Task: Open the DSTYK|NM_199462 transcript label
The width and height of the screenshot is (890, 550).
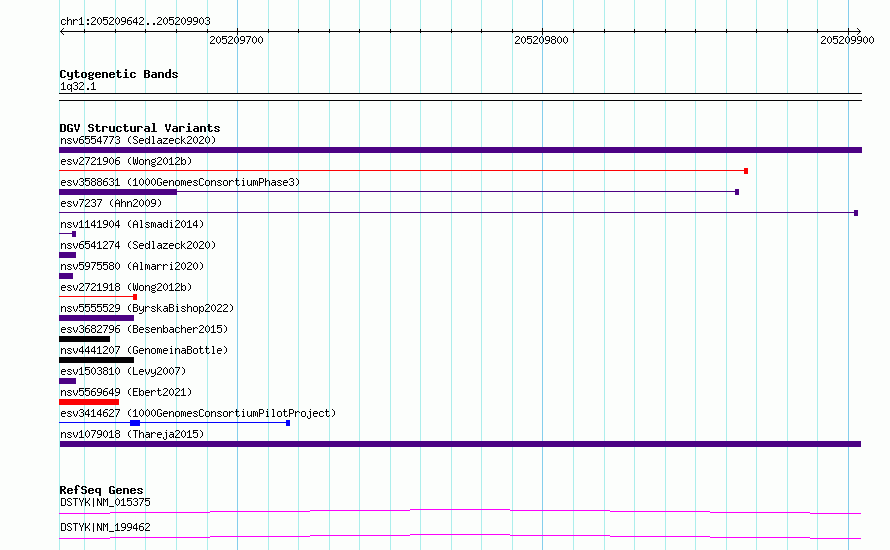Action: pos(105,527)
